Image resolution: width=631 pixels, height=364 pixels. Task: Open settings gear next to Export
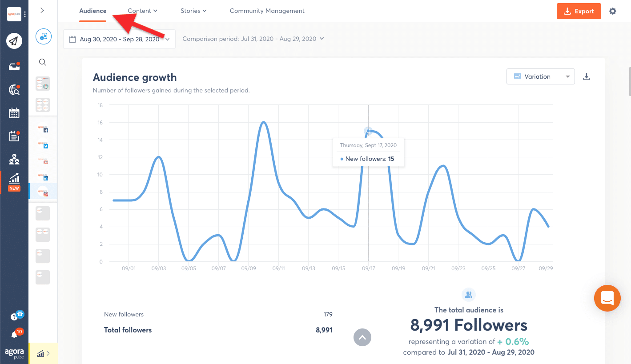tap(613, 11)
